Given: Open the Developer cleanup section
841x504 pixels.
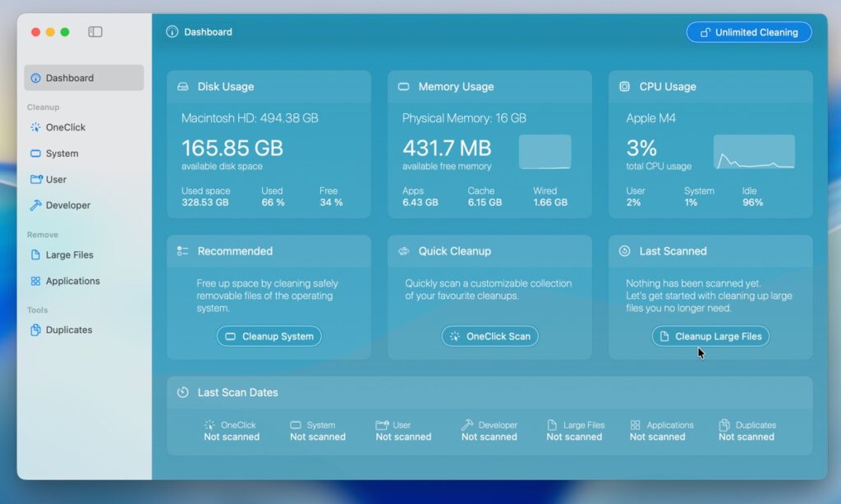Looking at the screenshot, I should coord(67,205).
